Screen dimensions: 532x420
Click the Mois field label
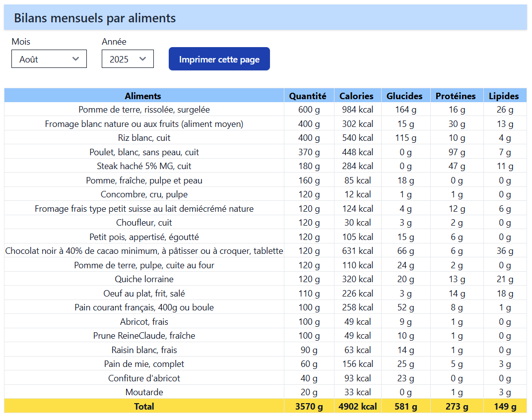click(x=21, y=42)
